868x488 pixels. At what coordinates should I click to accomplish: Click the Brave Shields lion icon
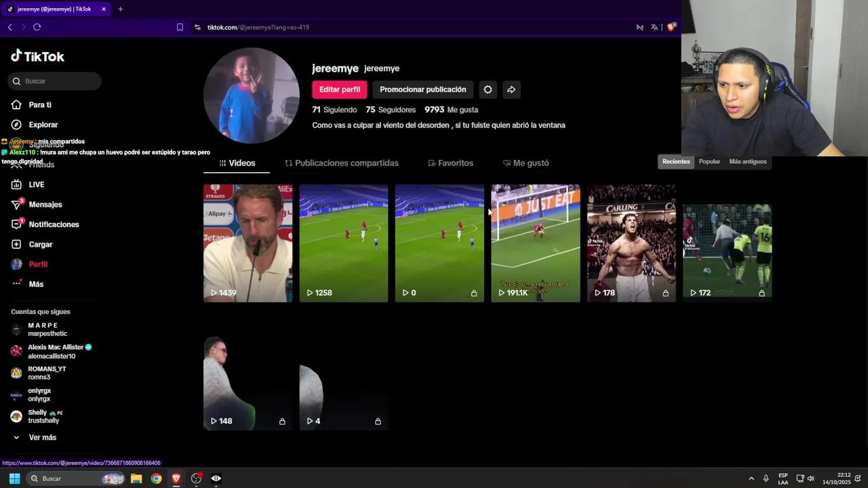(x=671, y=27)
